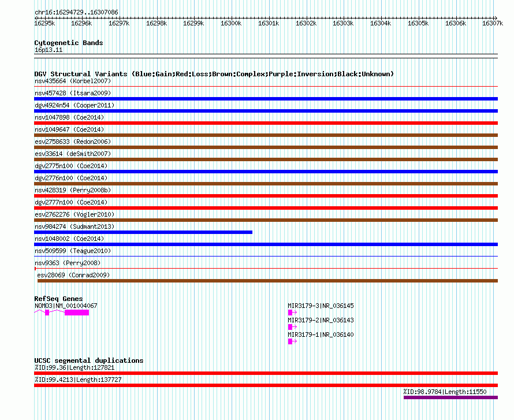Click the dgv4924n54 (Cooper2011) variant label
This screenshot has height=420, width=514.
[75, 105]
